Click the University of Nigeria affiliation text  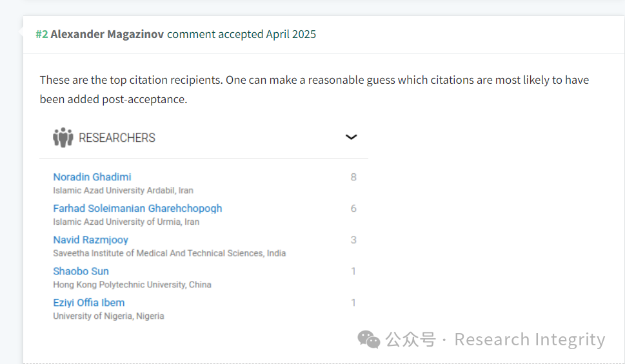(x=108, y=316)
